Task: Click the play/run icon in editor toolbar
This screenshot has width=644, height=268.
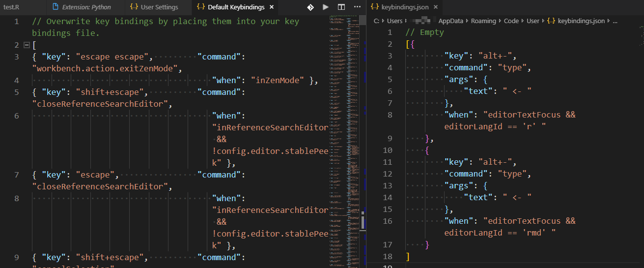Action: point(326,7)
